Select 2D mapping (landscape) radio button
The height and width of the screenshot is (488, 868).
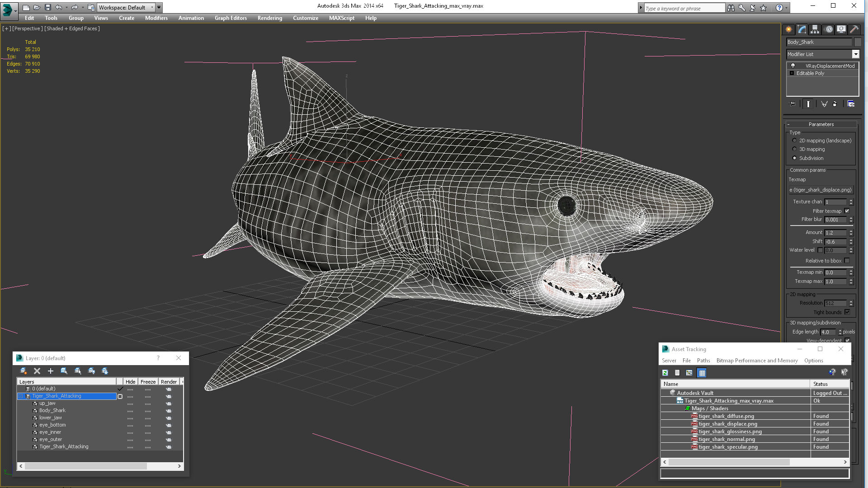click(x=794, y=141)
